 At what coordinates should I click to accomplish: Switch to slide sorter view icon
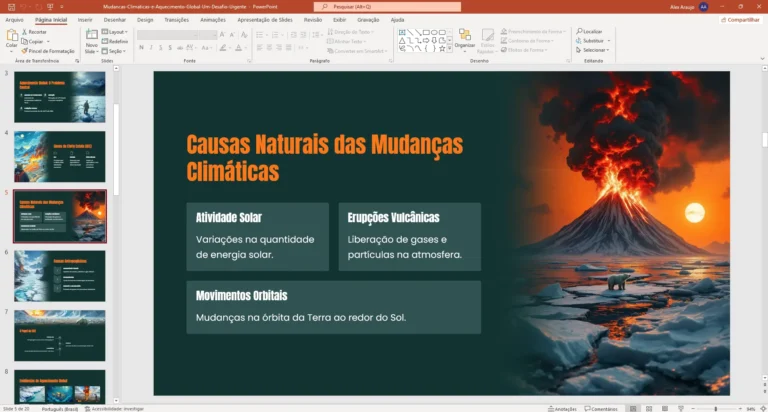coord(649,409)
